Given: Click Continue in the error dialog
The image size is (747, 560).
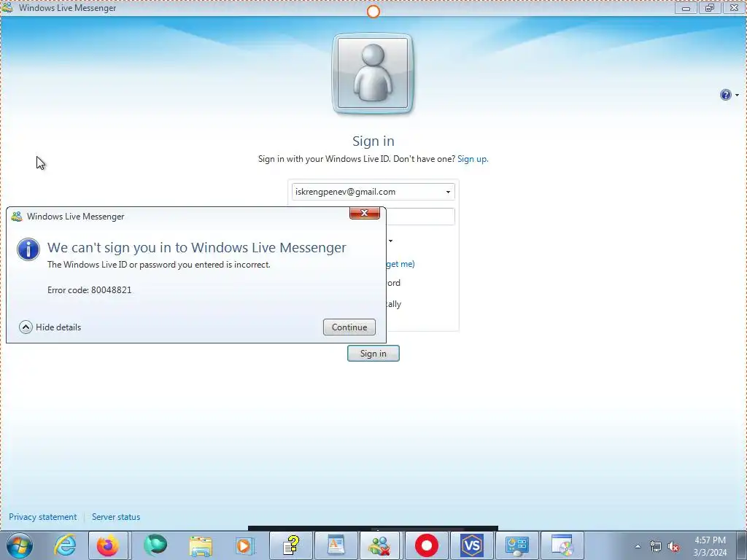Looking at the screenshot, I should 349,327.
